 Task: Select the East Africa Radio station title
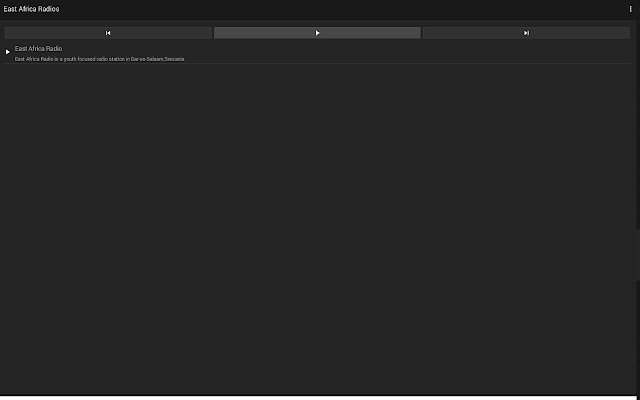(x=38, y=49)
